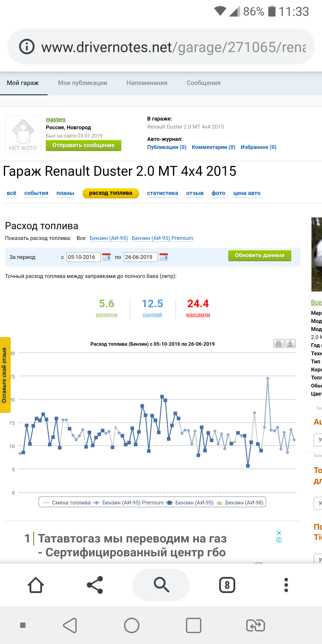Viewport: 322px width, 644px height.
Task: Filter by Бензин (АИ-95) fuel link
Action: (109, 238)
